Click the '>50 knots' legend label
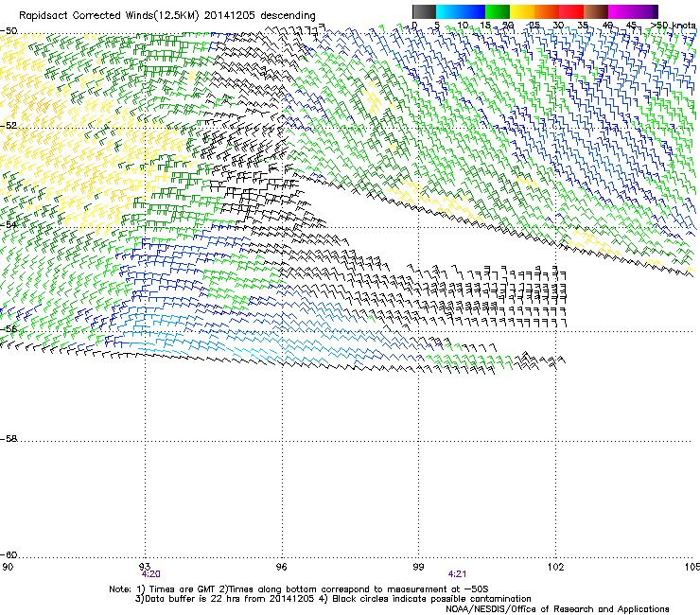The image size is (700, 615). click(x=673, y=26)
